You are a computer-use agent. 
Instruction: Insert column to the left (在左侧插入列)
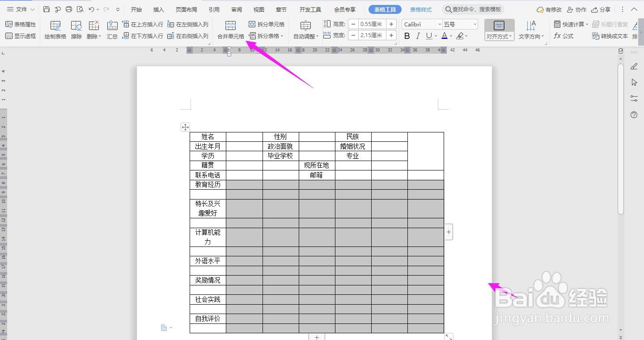click(x=188, y=24)
